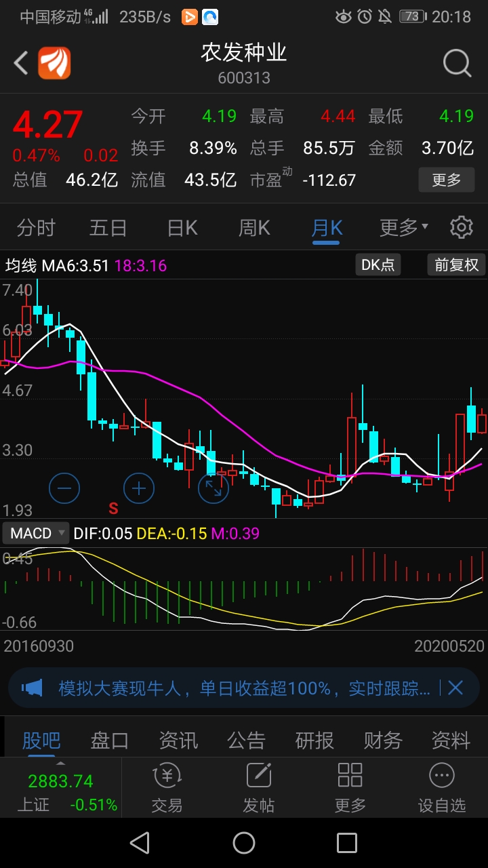Tap the M:0.39 MACD value
The width and height of the screenshot is (488, 868).
tap(235, 533)
